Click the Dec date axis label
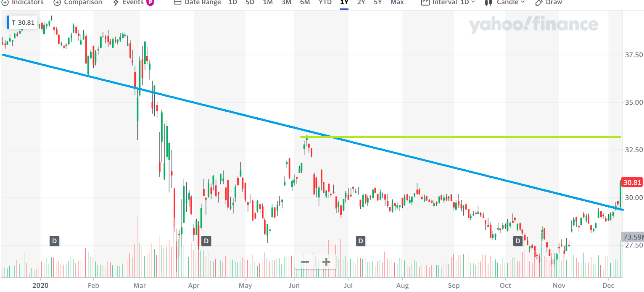 pyautogui.click(x=608, y=285)
